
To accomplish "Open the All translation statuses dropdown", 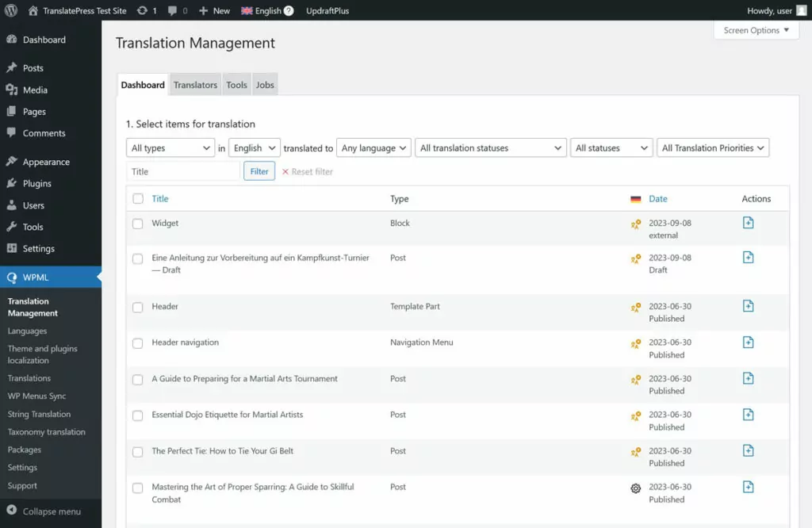I will (490, 147).
